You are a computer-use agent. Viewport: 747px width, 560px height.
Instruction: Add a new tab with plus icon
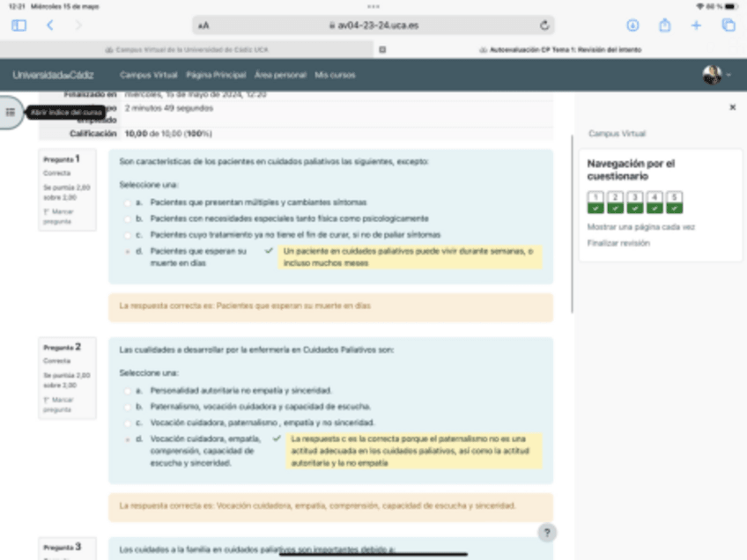[x=697, y=26]
